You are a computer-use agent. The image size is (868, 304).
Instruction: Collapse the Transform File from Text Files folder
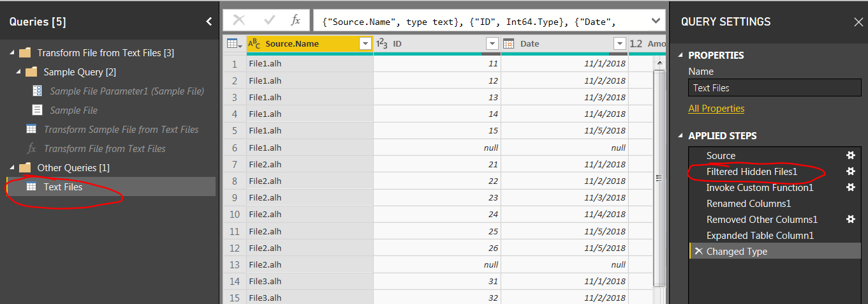click(11, 53)
